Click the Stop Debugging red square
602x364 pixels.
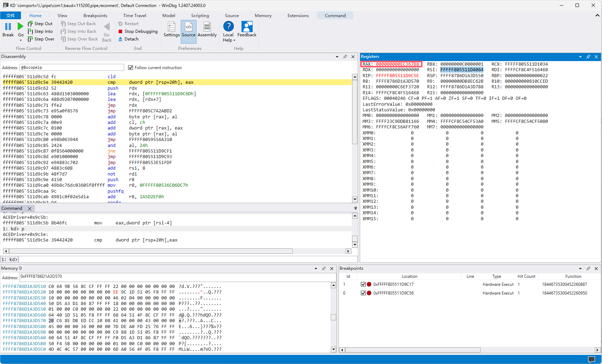tap(120, 31)
